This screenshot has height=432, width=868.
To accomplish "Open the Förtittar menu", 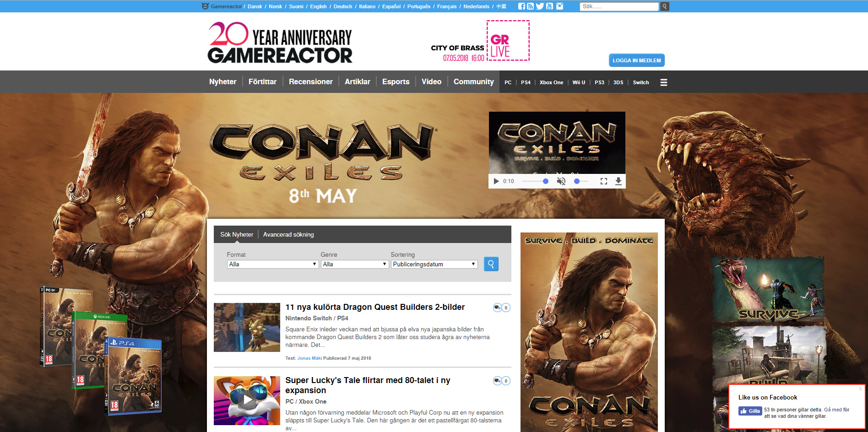I will pos(262,81).
